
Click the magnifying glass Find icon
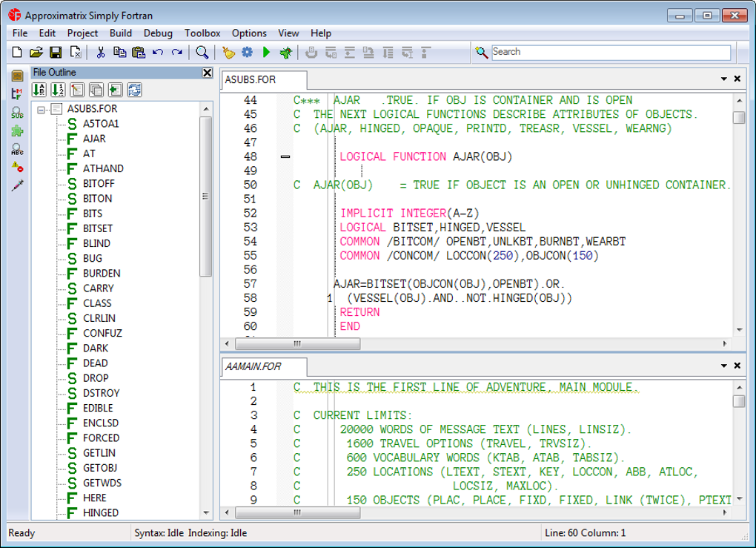click(x=202, y=52)
